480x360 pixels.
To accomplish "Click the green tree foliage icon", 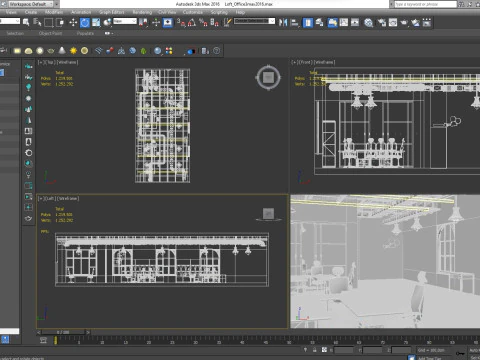I will [x=143, y=51].
